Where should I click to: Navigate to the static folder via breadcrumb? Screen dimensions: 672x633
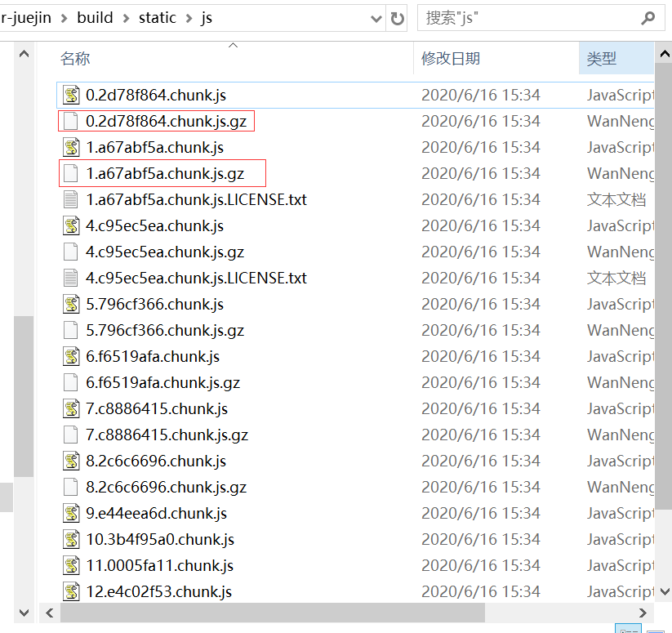coord(157,16)
